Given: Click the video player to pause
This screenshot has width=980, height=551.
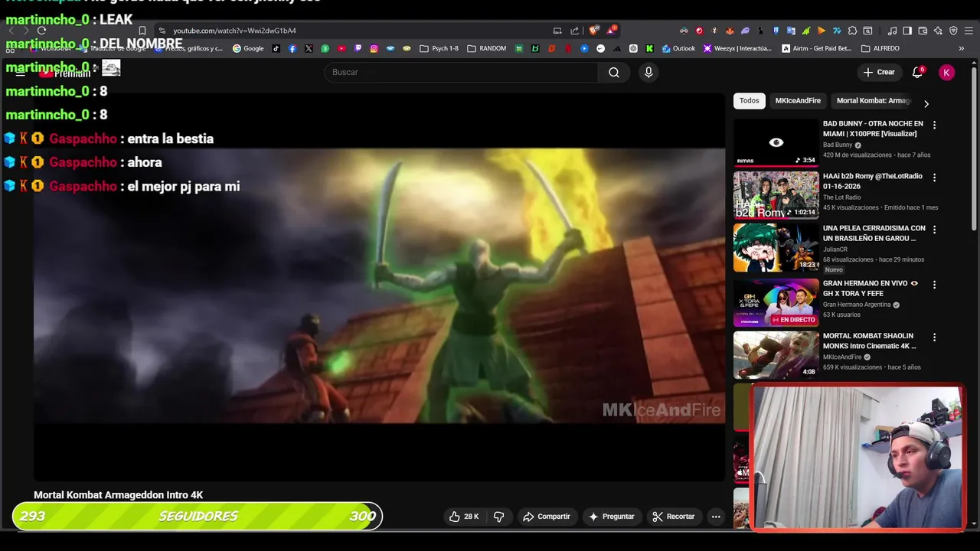Looking at the screenshot, I should pos(379,287).
